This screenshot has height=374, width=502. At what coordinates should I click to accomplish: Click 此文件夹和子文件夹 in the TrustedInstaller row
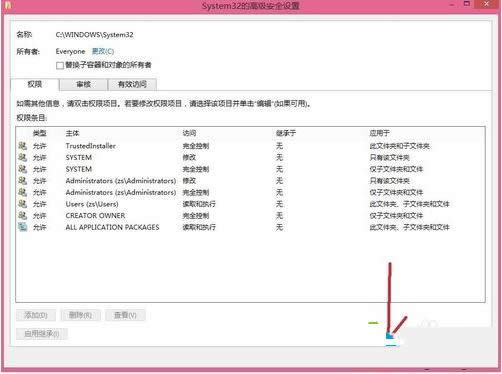click(399, 146)
